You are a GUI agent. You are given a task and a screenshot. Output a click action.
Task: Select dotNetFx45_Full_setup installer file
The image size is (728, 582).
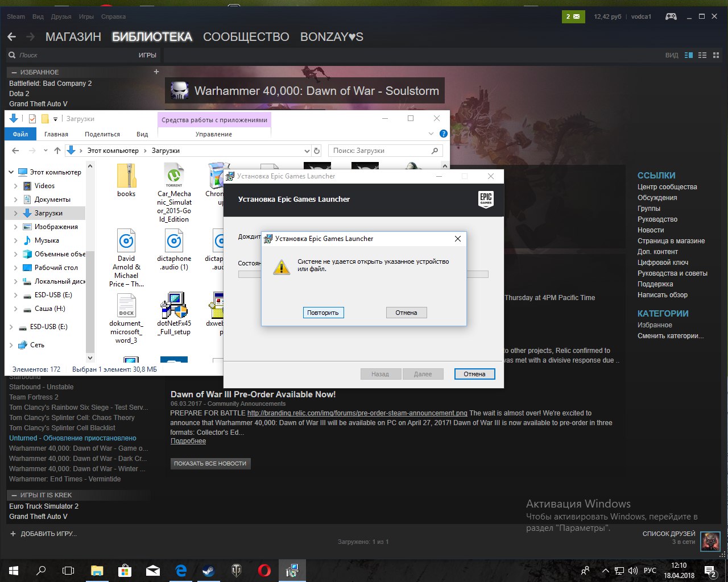tap(174, 314)
